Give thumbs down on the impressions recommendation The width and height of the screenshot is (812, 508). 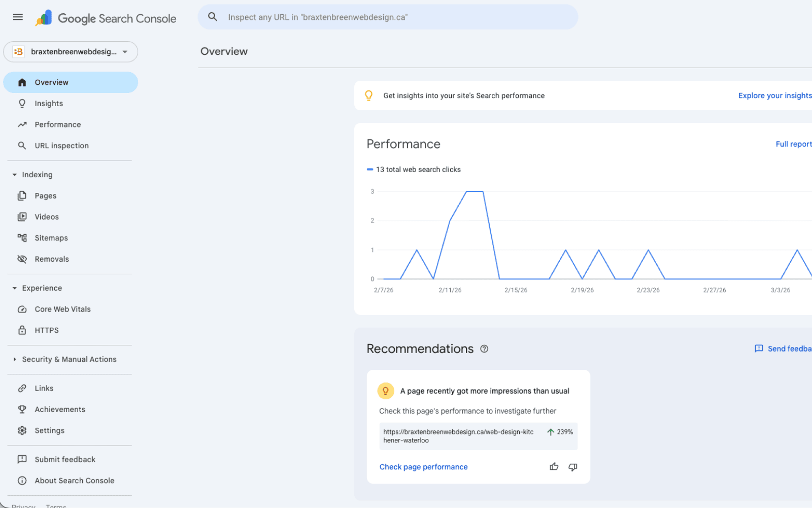click(x=572, y=467)
